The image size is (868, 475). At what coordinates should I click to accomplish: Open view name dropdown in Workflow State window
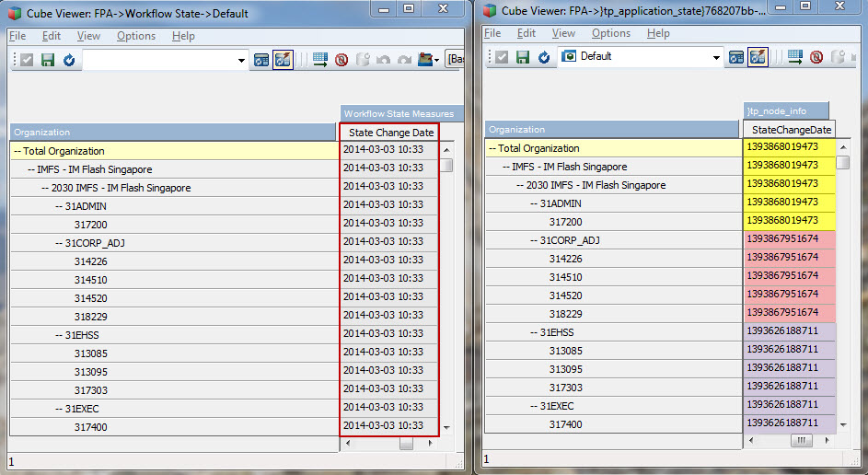coord(241,61)
